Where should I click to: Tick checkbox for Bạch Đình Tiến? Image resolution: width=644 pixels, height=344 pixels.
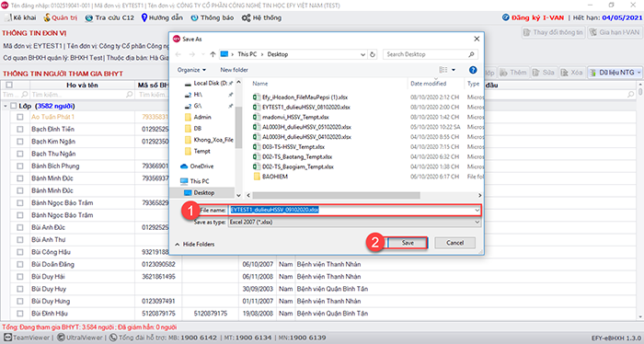coord(19,129)
